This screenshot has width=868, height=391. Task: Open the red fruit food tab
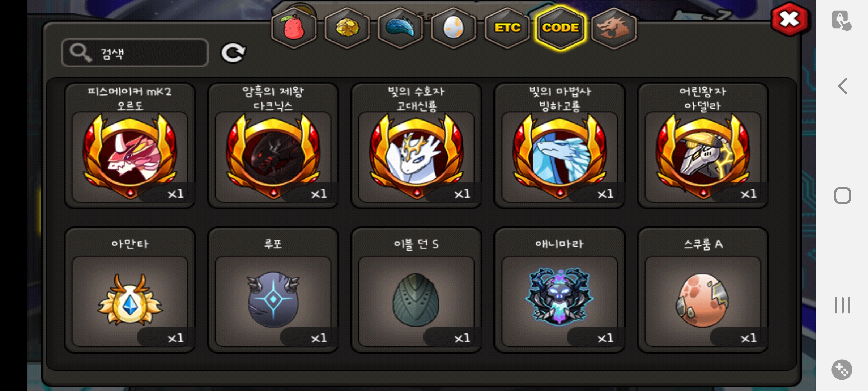[x=294, y=28]
